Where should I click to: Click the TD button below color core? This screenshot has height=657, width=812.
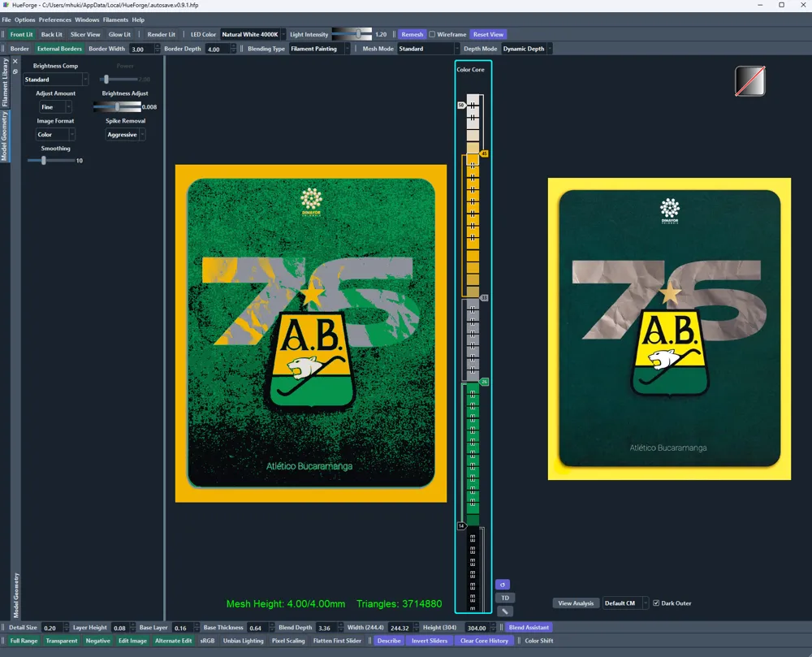pos(505,598)
